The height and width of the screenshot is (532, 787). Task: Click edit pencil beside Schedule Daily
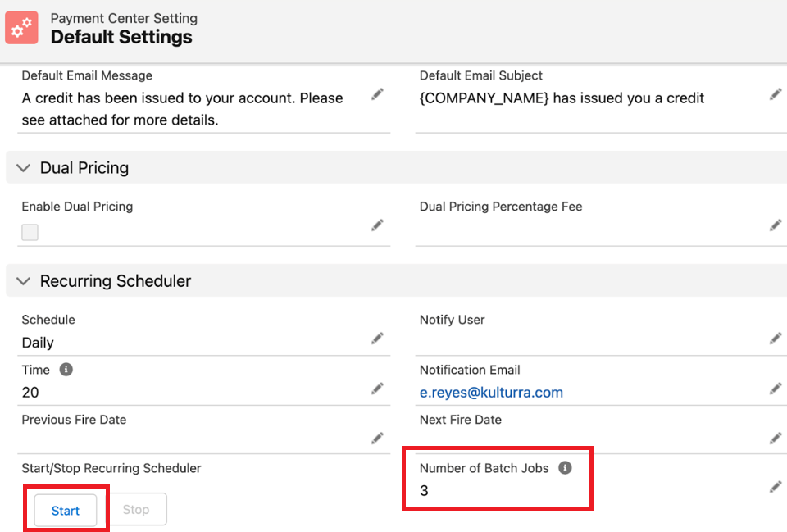[x=377, y=338]
